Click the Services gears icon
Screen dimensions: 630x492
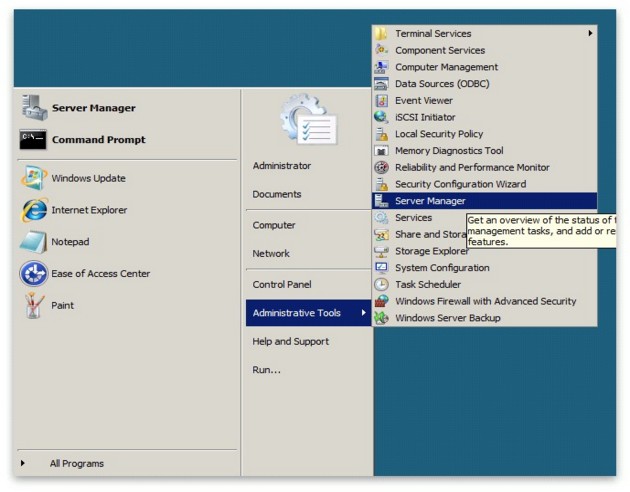tap(381, 217)
